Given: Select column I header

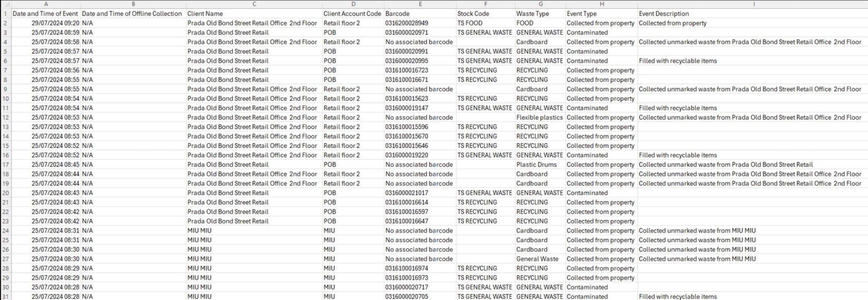Looking at the screenshot, I should tap(753, 4).
